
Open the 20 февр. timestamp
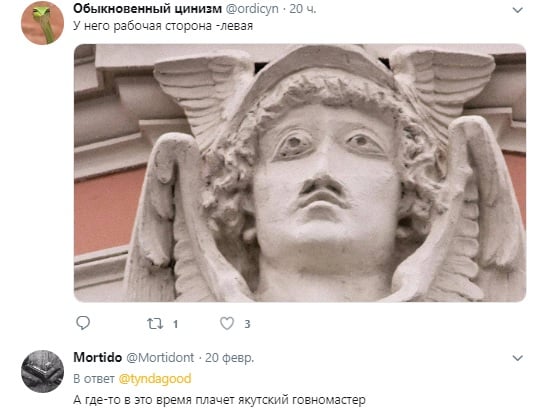[x=229, y=357]
